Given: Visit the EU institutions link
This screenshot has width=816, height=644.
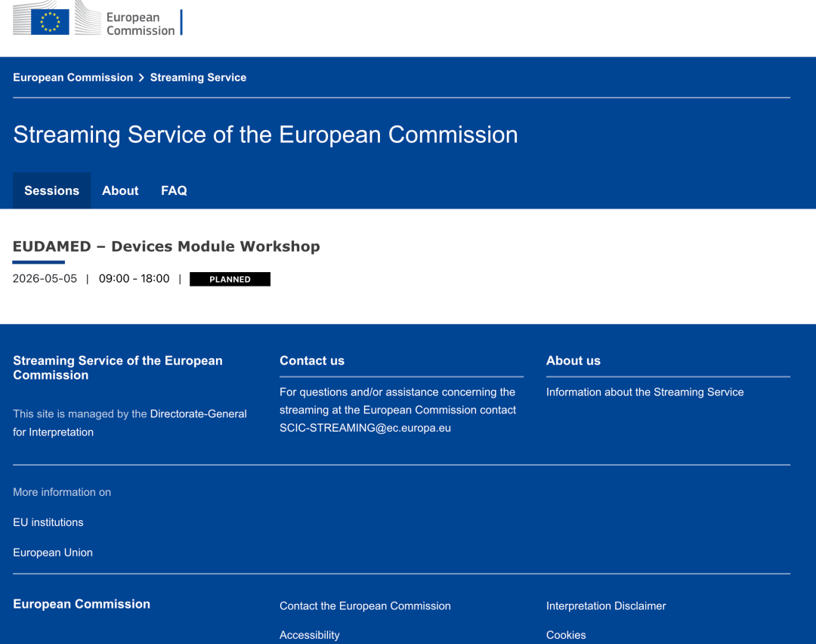Looking at the screenshot, I should tap(48, 522).
